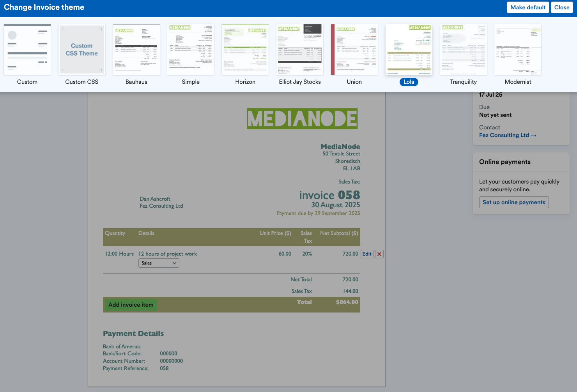Choose the Tranquility theme thumbnail
The height and width of the screenshot is (392, 577).
coord(464,49)
